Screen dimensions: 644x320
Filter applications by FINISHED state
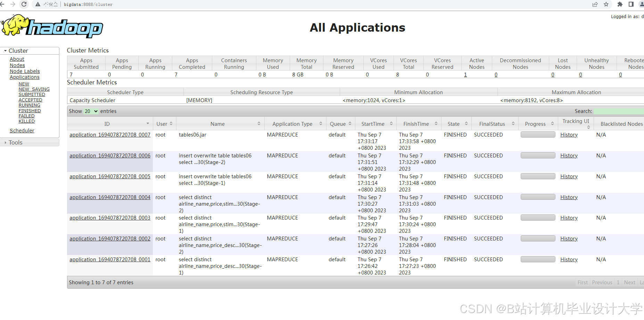click(x=30, y=111)
